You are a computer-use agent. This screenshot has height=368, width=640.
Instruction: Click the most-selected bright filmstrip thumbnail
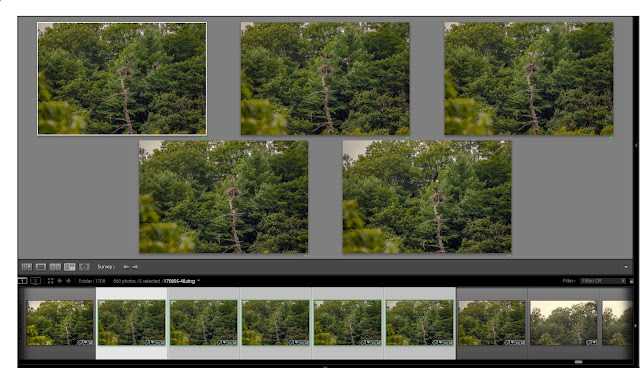pyautogui.click(x=131, y=323)
